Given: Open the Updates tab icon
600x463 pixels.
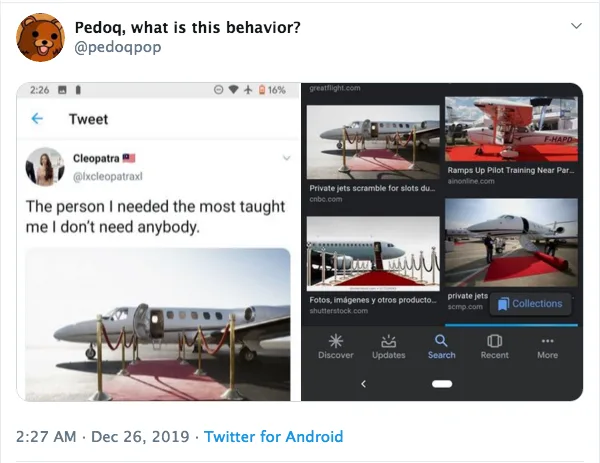Looking at the screenshot, I should pos(388,346).
